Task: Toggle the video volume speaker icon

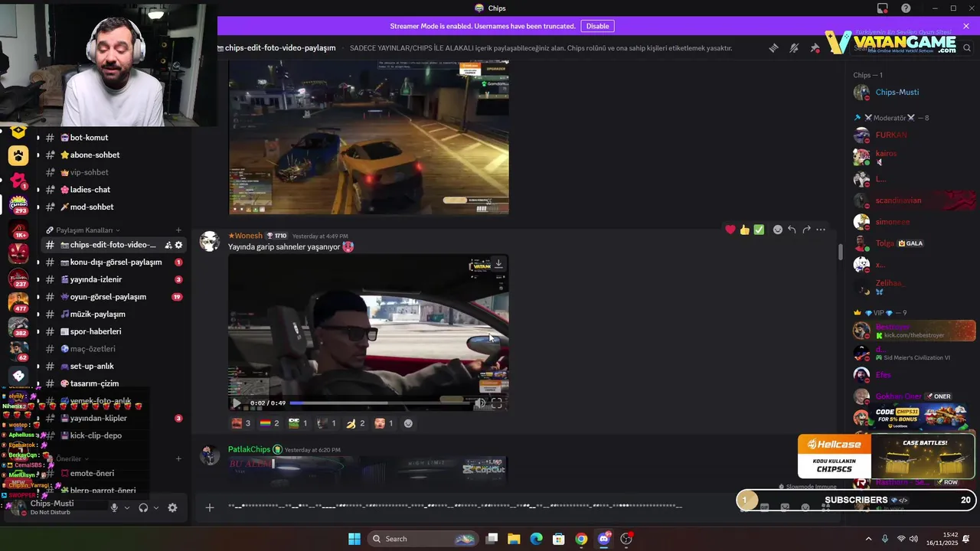Action: (480, 403)
